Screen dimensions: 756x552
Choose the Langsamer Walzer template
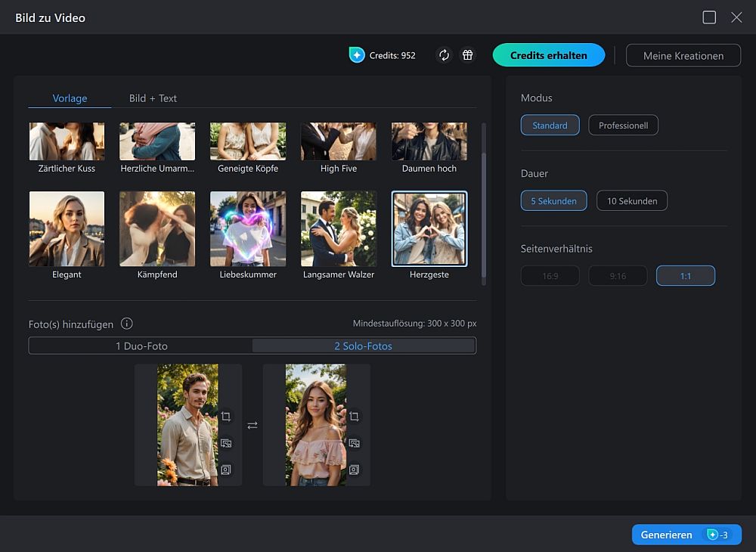[339, 235]
